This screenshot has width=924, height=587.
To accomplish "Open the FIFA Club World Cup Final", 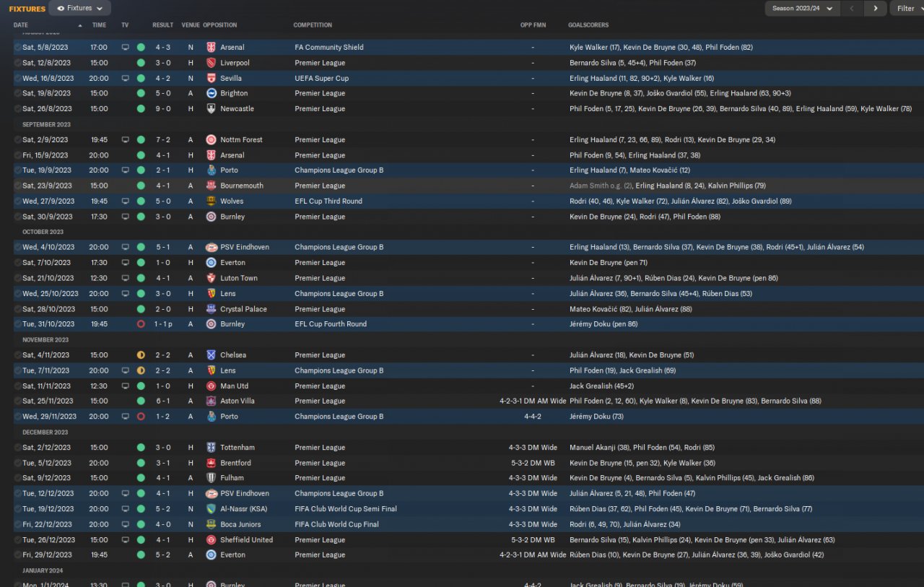I will tap(337, 524).
